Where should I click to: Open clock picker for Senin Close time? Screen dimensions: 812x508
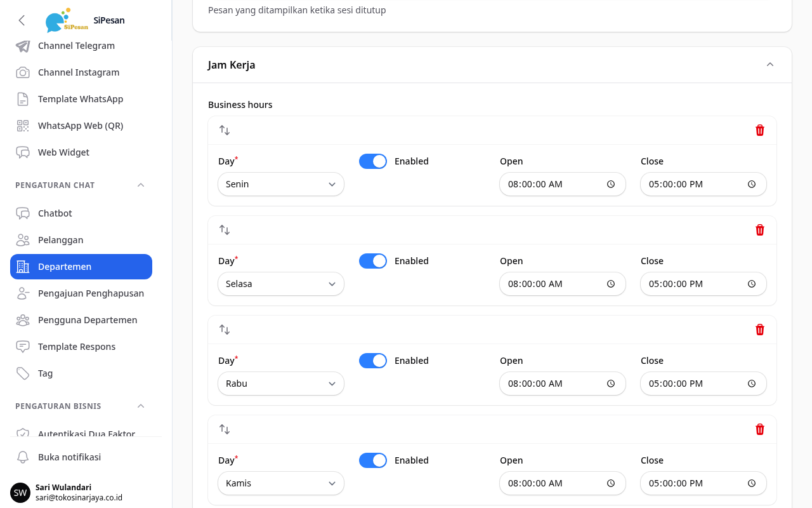(x=752, y=184)
